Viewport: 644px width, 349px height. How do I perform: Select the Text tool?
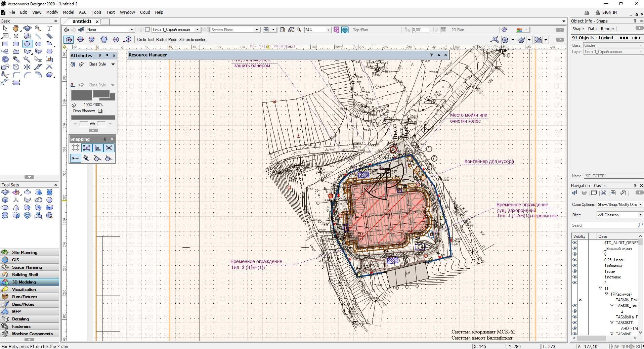pyautogui.click(x=49, y=29)
